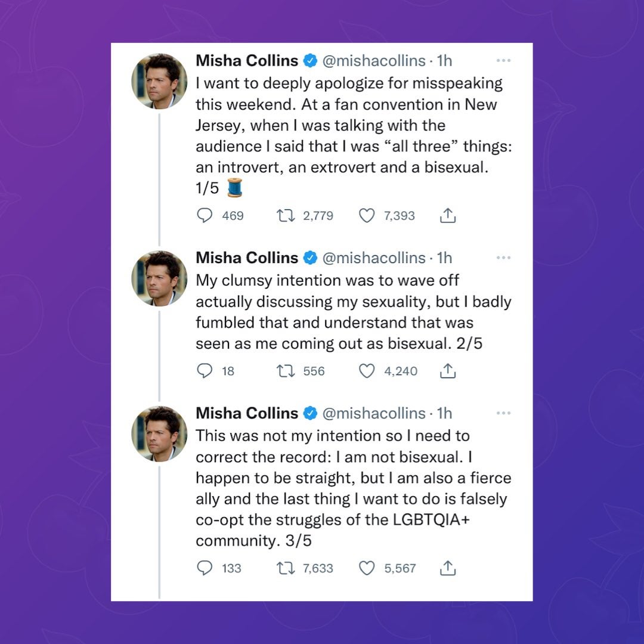Image resolution: width=644 pixels, height=644 pixels.
Task: Like the tweet with 4,240 likes
Action: tap(366, 371)
